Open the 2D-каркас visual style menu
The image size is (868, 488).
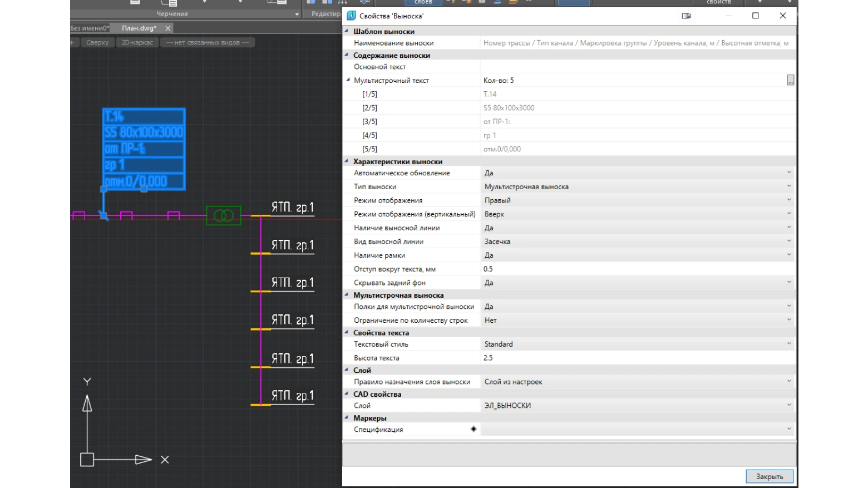137,42
